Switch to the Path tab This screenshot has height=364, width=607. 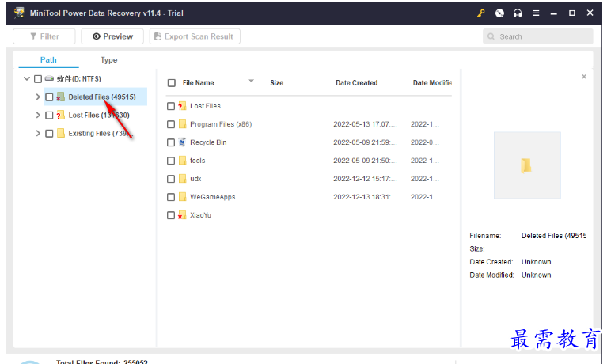pyautogui.click(x=48, y=59)
